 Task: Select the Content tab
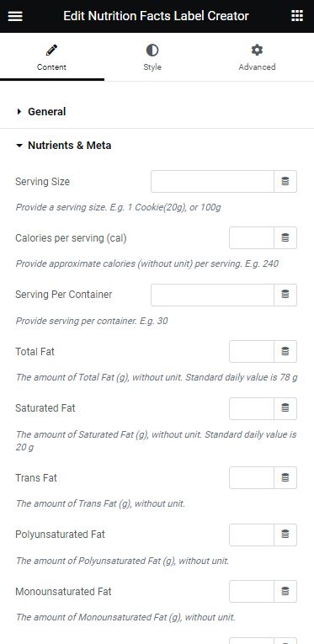[51, 57]
